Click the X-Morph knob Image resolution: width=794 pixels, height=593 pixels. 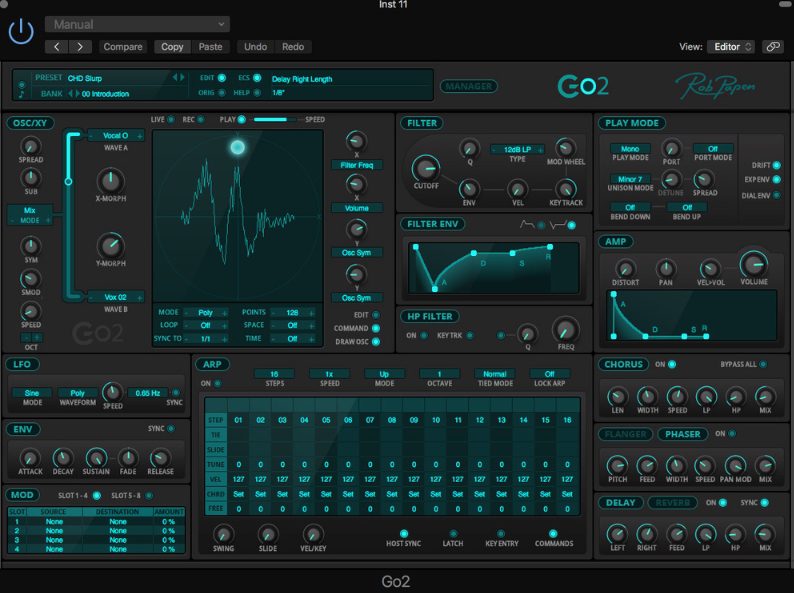110,181
